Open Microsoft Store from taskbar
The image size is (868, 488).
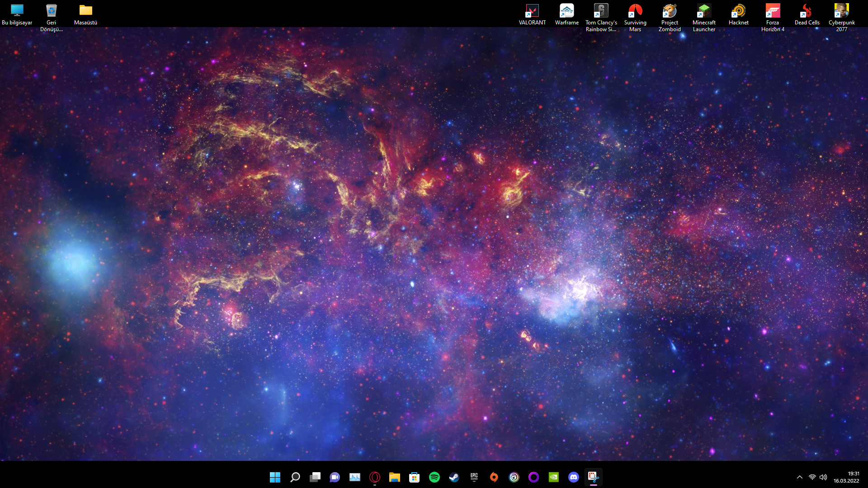(x=414, y=477)
